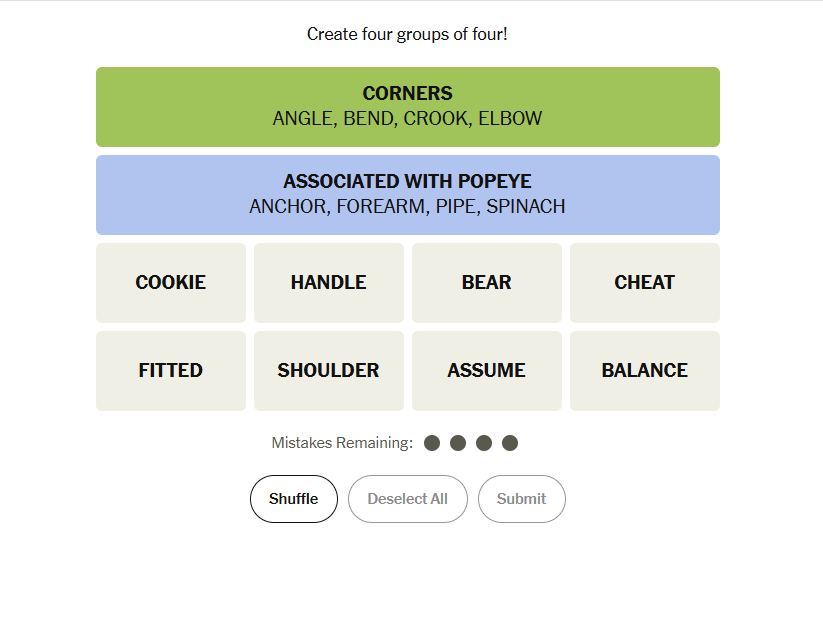Select the HANDLE word tile

(x=329, y=283)
